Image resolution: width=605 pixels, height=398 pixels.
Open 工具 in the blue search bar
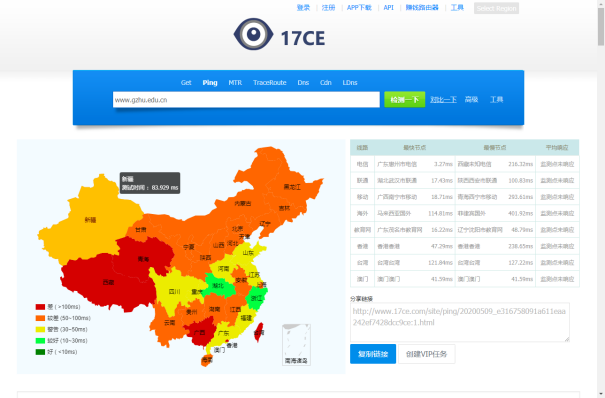coord(497,100)
